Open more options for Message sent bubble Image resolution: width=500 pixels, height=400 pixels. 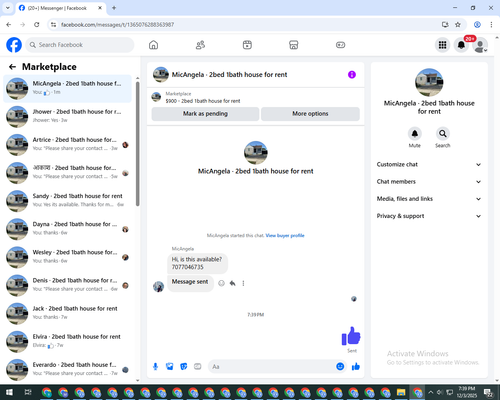click(243, 283)
